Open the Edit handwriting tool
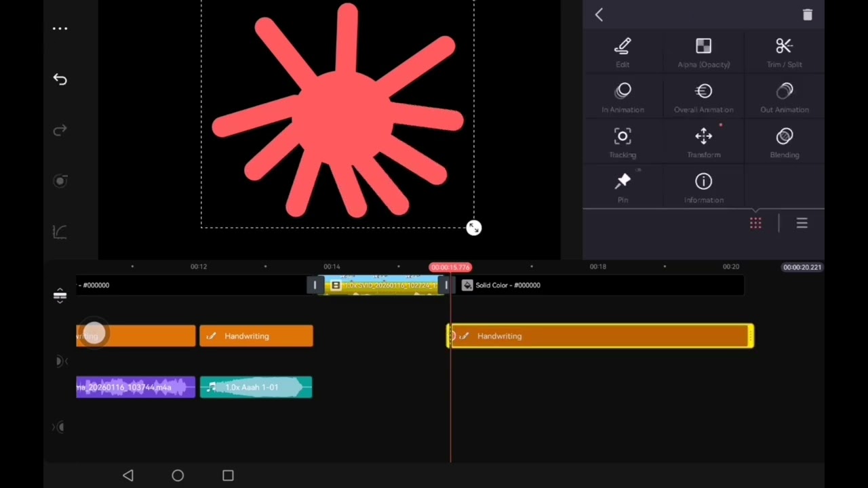Image resolution: width=868 pixels, height=488 pixels. [623, 53]
